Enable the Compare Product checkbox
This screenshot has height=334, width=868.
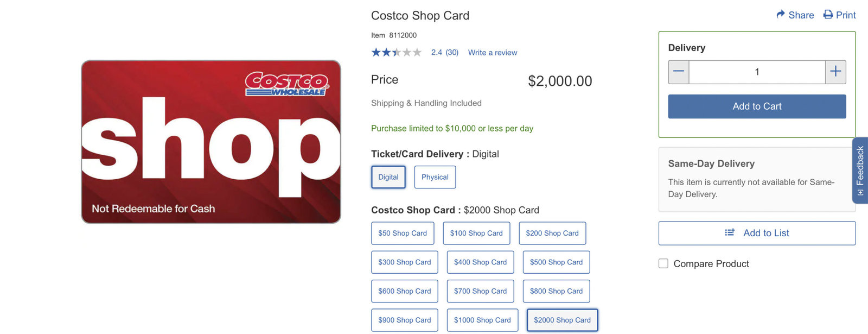[x=663, y=263]
